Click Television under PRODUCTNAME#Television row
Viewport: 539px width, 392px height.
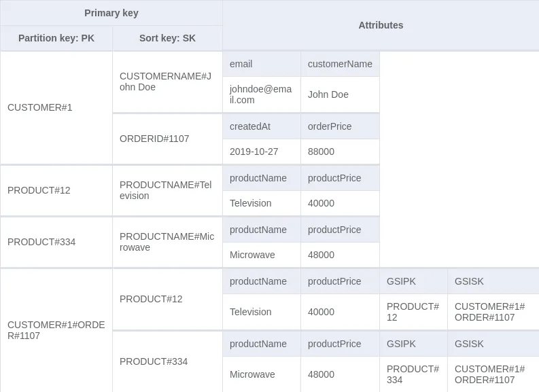[262, 203]
